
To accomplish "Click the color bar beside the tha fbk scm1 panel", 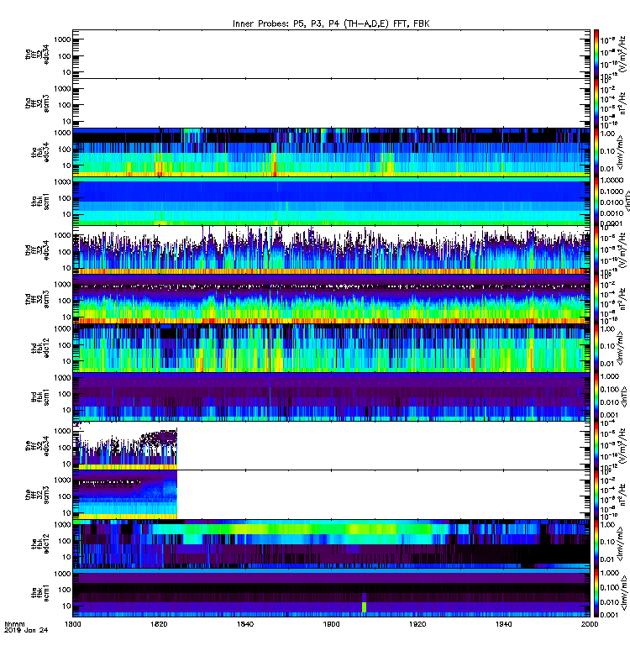I will click(x=596, y=201).
